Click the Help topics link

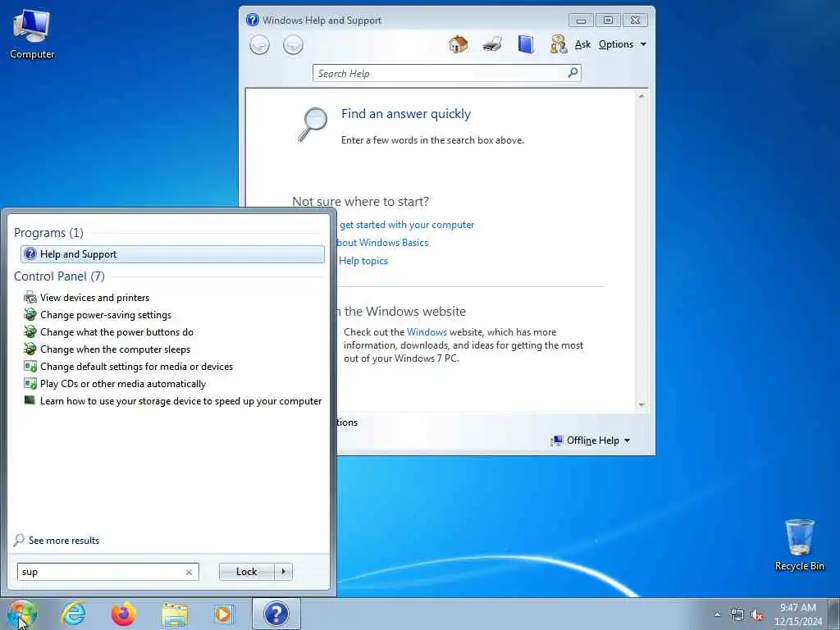coord(363,261)
